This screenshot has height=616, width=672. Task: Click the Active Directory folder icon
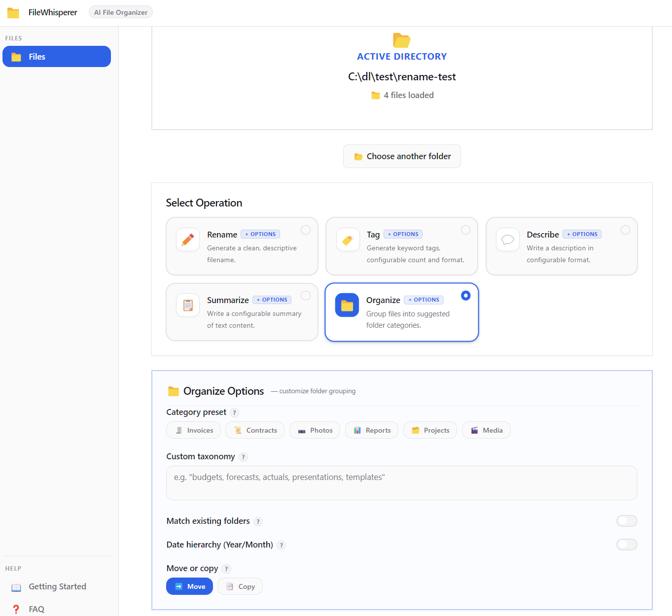402,40
